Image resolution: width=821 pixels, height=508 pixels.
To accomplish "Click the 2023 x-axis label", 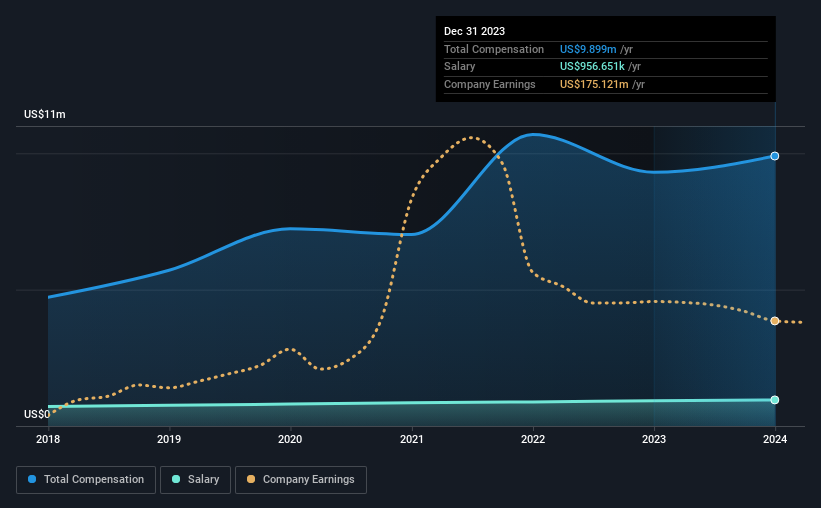I will [x=654, y=439].
